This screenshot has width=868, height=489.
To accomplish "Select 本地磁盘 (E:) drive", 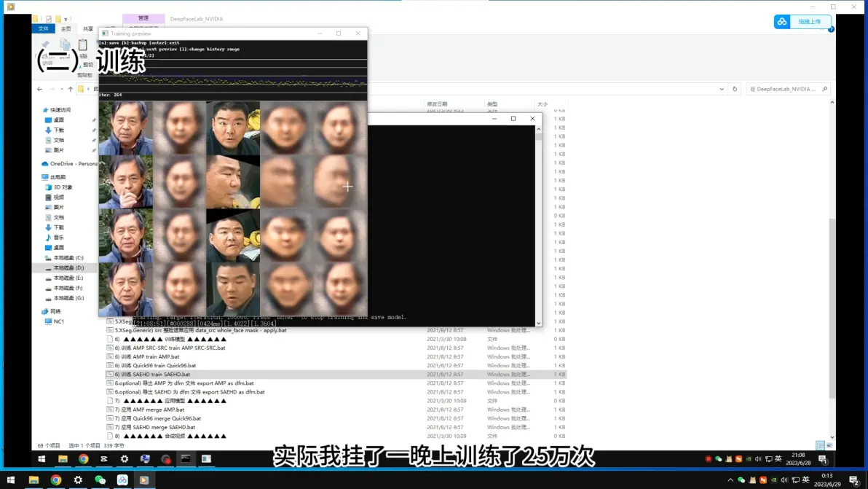I will [x=68, y=278].
